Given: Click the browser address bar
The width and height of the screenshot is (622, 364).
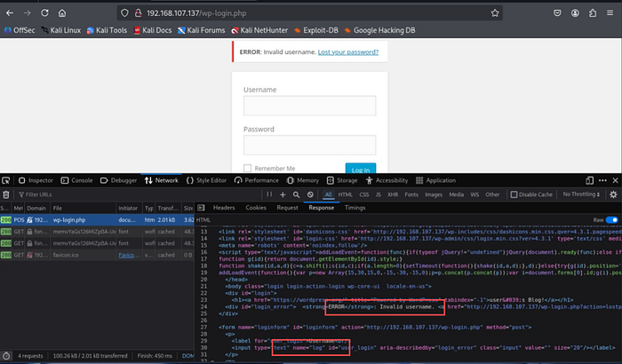Looking at the screenshot, I should [x=309, y=13].
